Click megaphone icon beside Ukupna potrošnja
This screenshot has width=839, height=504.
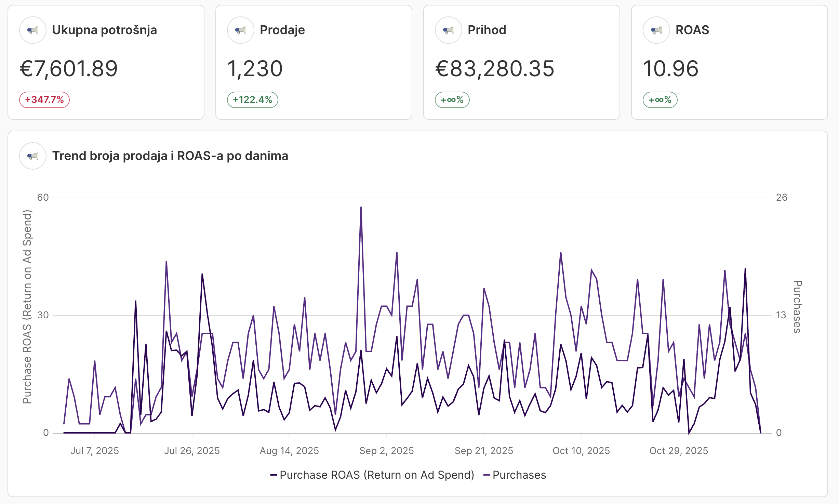(x=33, y=30)
